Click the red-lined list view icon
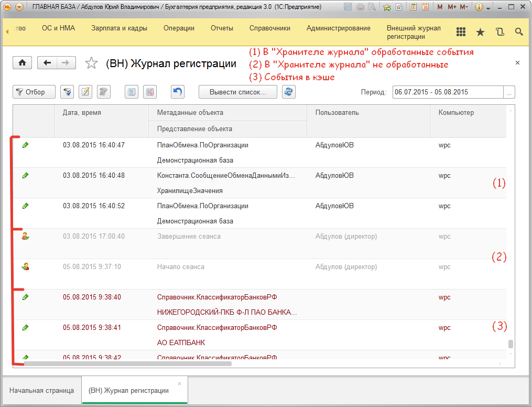The width and height of the screenshot is (532, 407). tap(149, 92)
